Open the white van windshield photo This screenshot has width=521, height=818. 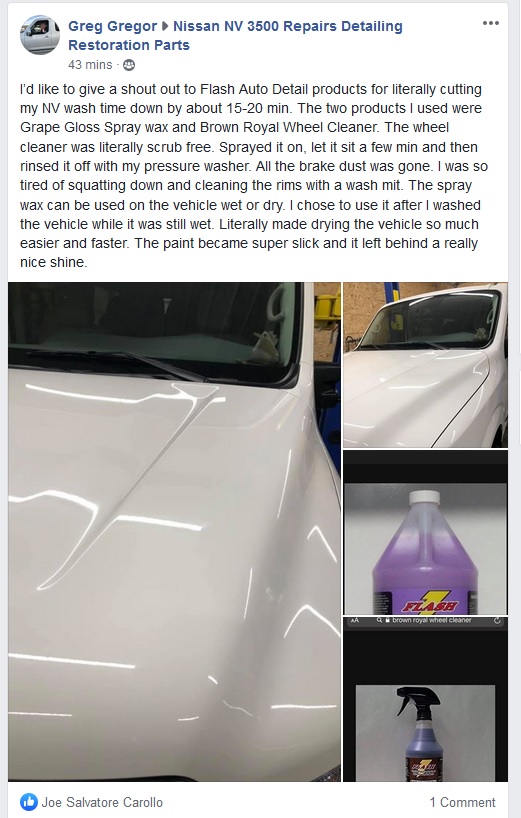point(425,365)
